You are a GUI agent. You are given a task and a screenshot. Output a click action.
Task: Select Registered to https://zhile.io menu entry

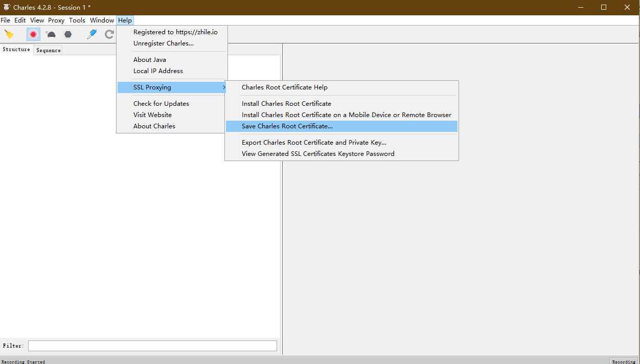tap(172, 32)
